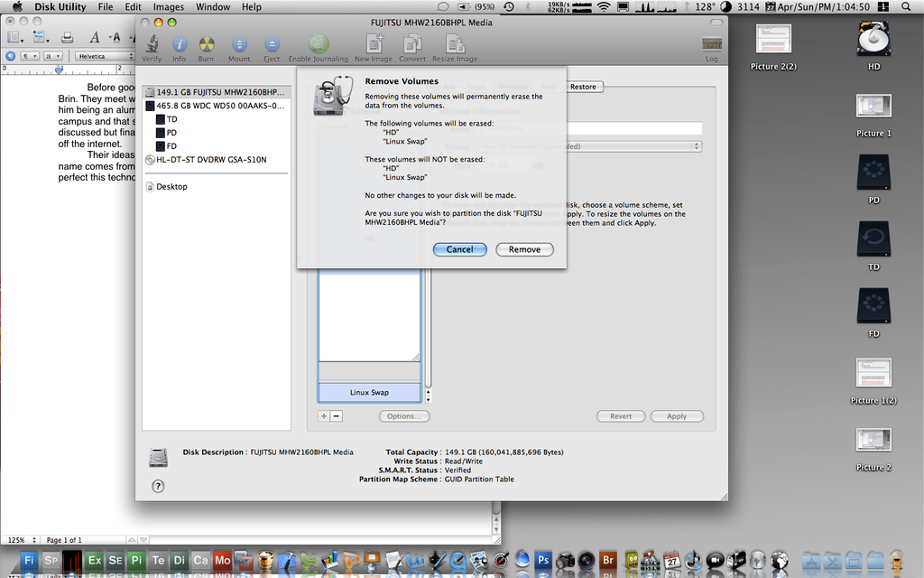The width and height of the screenshot is (924, 578).
Task: Click the help question mark button
Action: click(158, 486)
